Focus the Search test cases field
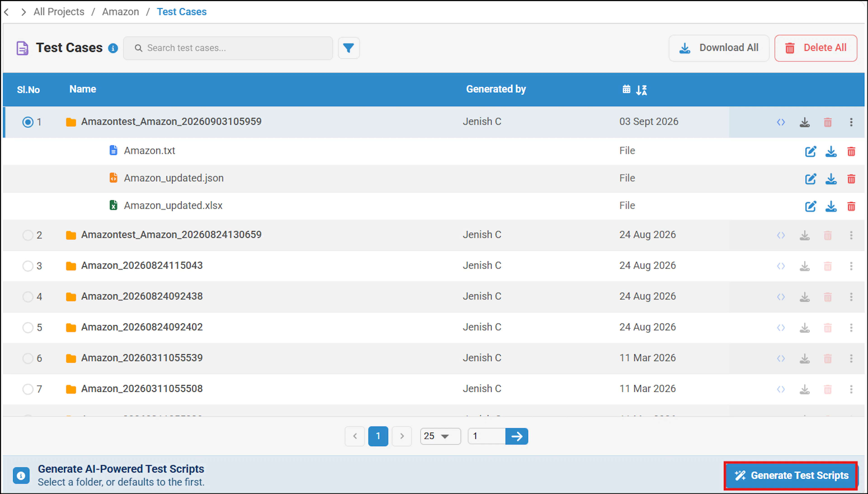Viewport: 868px width, 494px height. (228, 48)
